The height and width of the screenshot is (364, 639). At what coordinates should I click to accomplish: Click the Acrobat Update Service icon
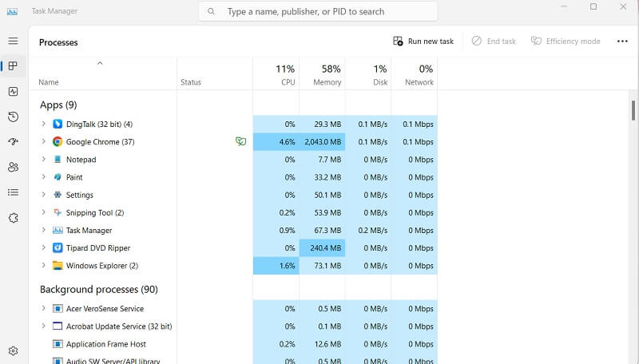tap(58, 326)
